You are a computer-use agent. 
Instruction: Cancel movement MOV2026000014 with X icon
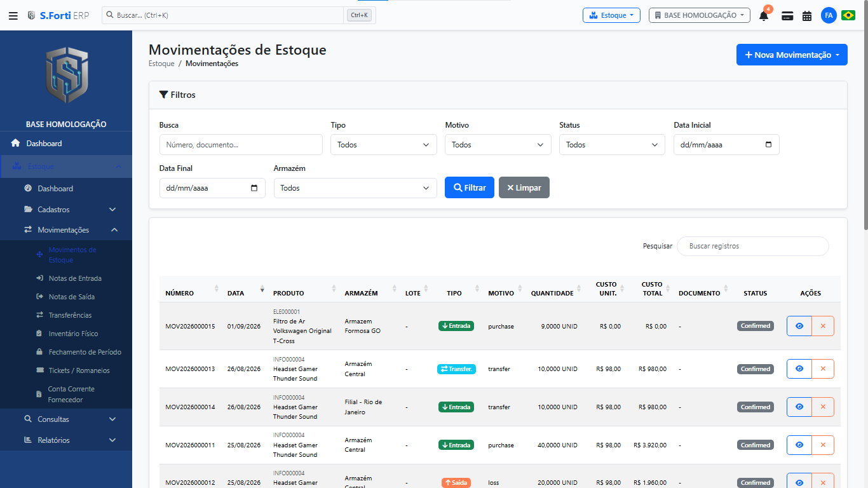823,407
